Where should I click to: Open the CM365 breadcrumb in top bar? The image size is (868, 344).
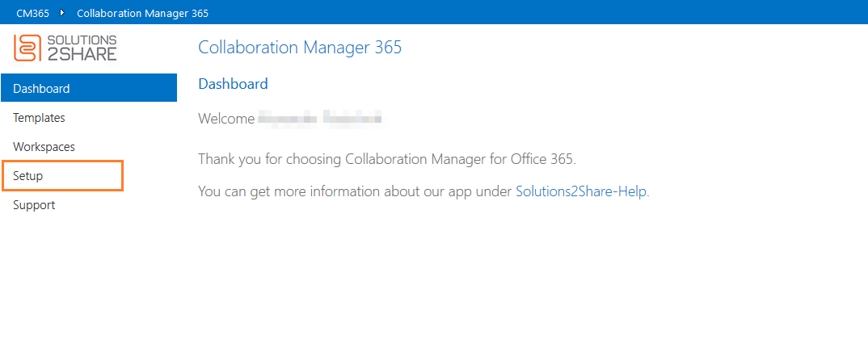point(32,12)
